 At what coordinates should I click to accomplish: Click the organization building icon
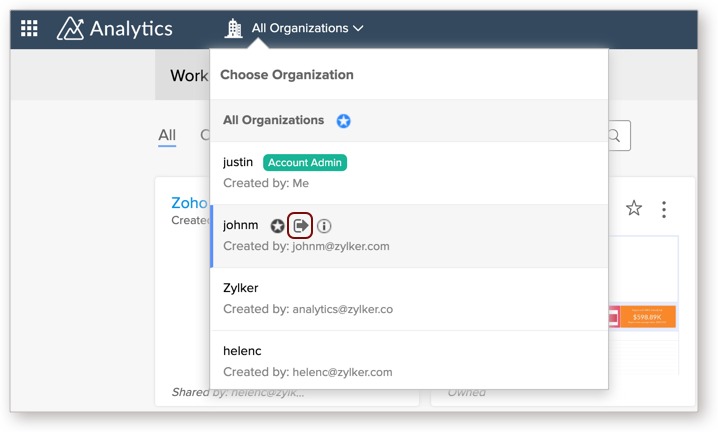pyautogui.click(x=234, y=28)
